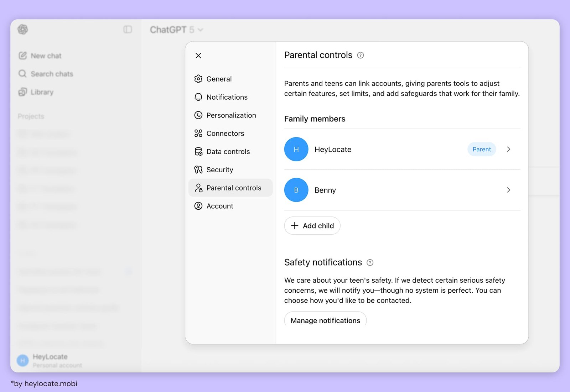Click the Benny name in Family members
This screenshot has width=570, height=392.
coord(325,190)
